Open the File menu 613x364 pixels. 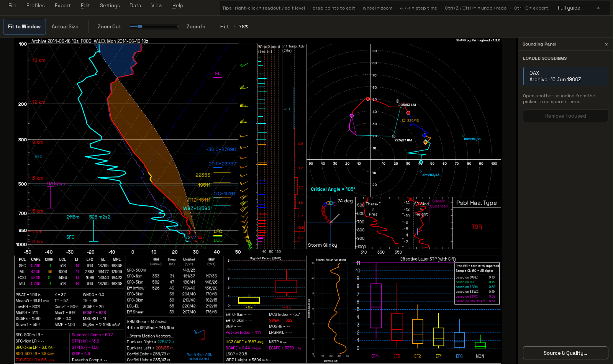tap(12, 5)
